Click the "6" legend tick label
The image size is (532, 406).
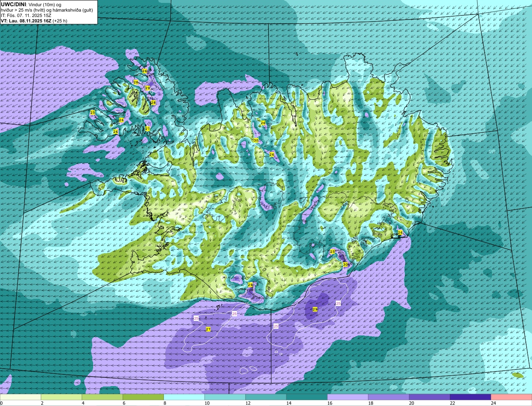(123, 403)
